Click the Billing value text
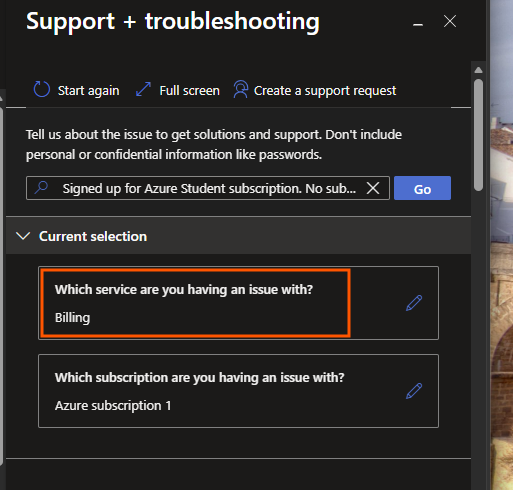The width and height of the screenshot is (513, 490). click(72, 318)
